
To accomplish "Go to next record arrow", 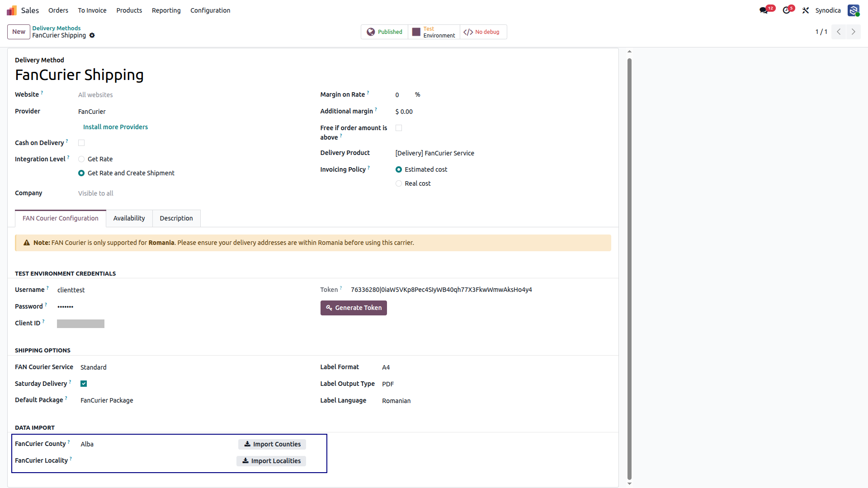I will [854, 32].
